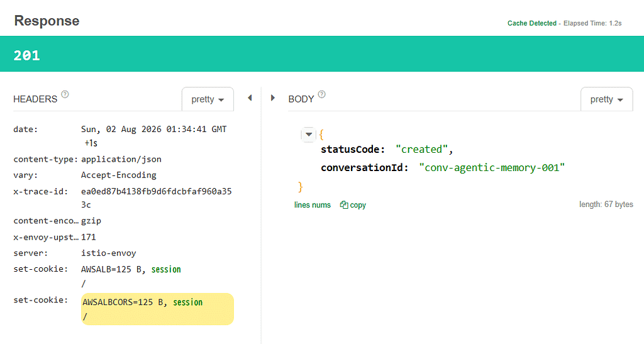644x344 pixels.
Task: Click the help icon next to HEADERS
Action: [x=65, y=94]
